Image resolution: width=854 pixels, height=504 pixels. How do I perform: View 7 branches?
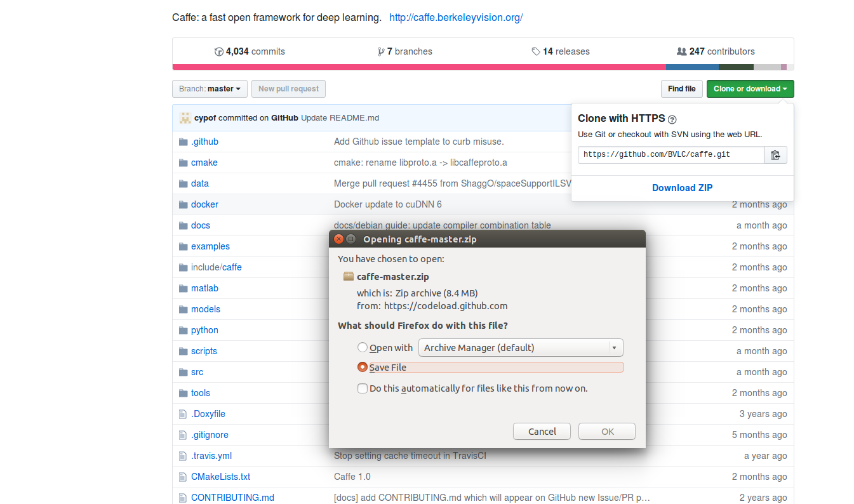pos(404,51)
